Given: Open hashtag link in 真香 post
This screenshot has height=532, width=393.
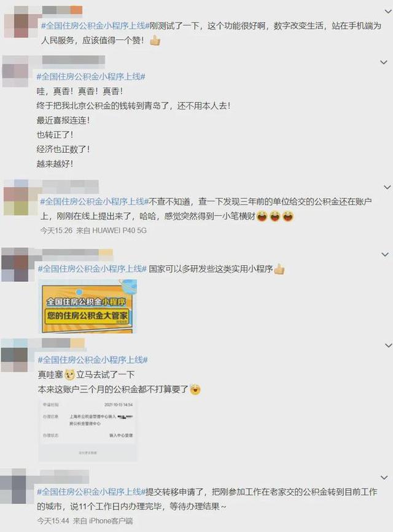Looking at the screenshot, I should click(x=91, y=77).
